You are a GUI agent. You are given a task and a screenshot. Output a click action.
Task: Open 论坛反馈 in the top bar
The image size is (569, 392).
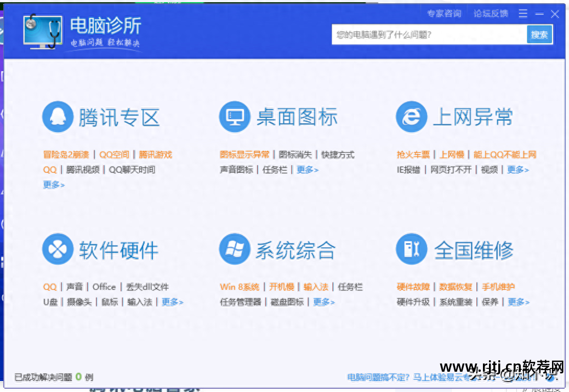(x=491, y=13)
